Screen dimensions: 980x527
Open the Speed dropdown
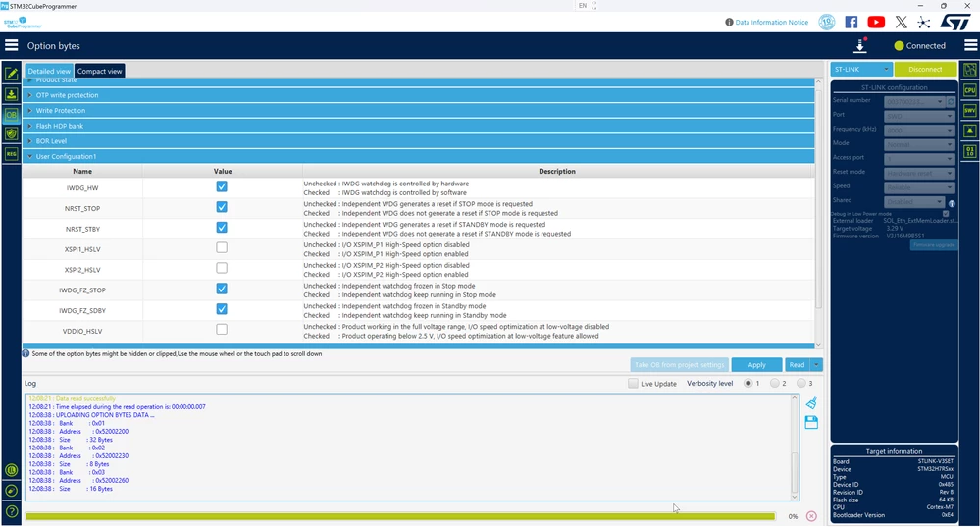[x=919, y=187]
